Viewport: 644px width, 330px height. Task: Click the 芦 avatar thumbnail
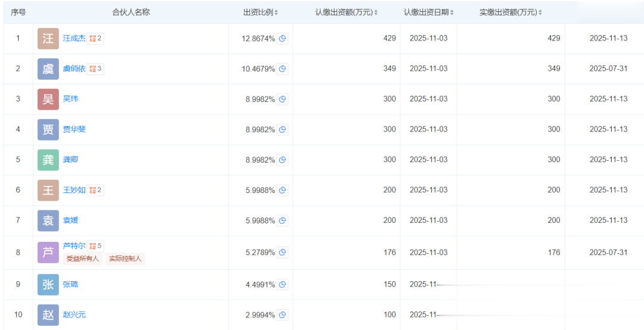point(48,253)
